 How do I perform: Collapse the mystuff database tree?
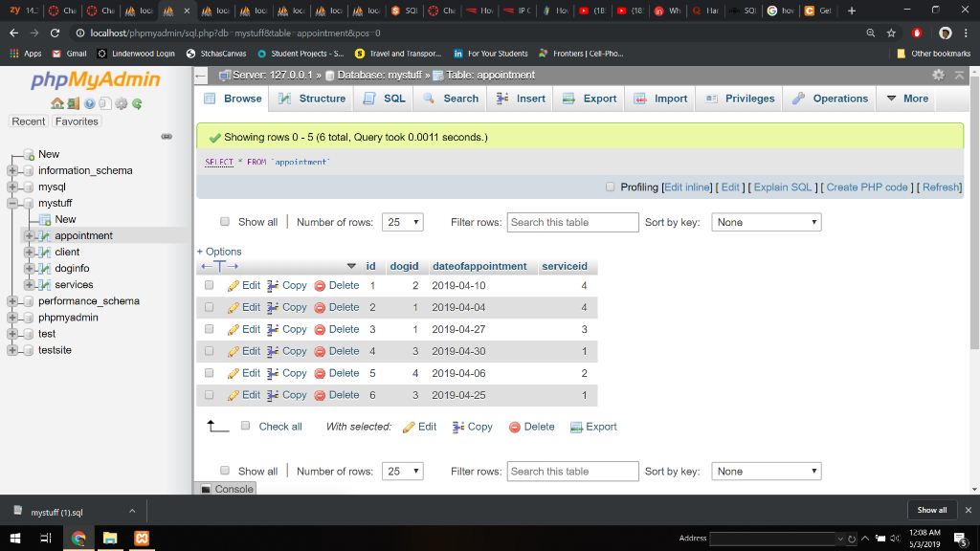point(12,203)
